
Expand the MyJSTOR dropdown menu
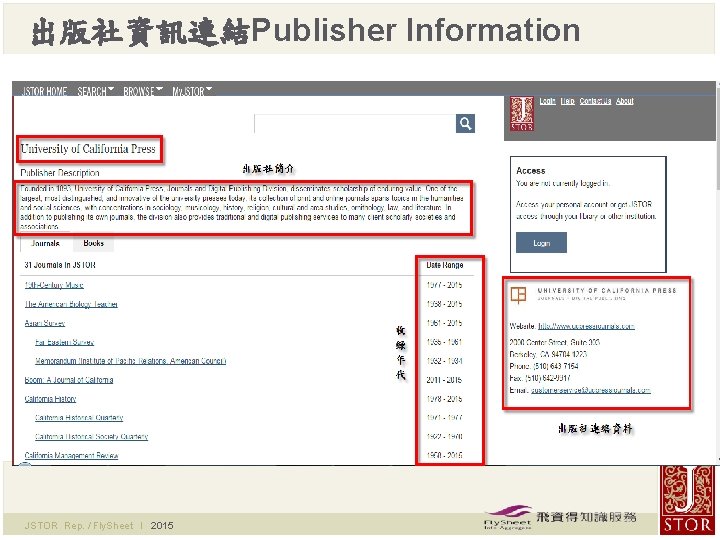tap(192, 91)
